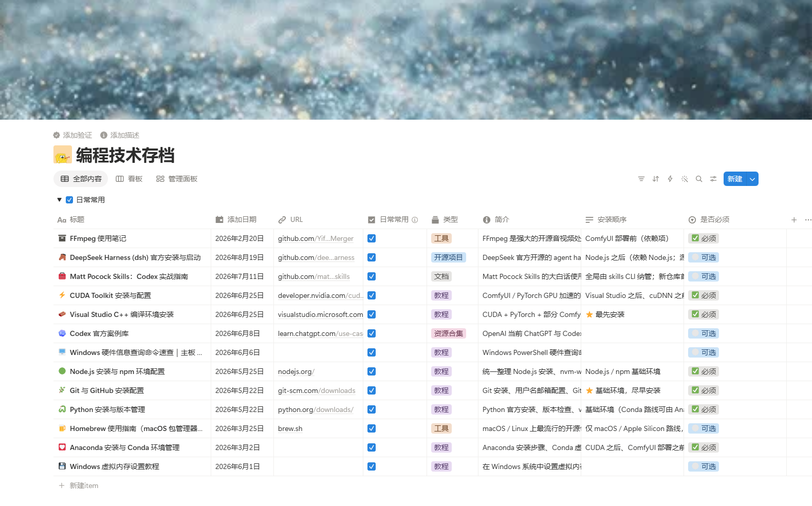Click the 编程技术存档 page title
Image resolution: width=812 pixels, height=506 pixels.
coord(125,155)
